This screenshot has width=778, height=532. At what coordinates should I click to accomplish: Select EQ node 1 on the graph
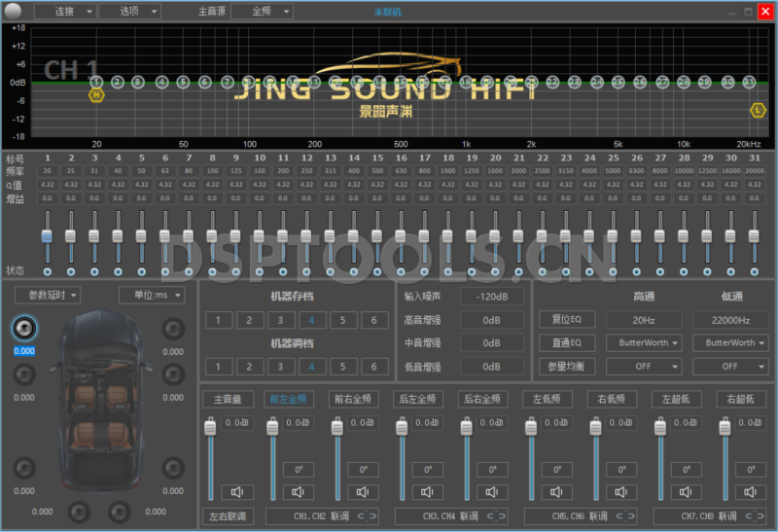[96, 82]
